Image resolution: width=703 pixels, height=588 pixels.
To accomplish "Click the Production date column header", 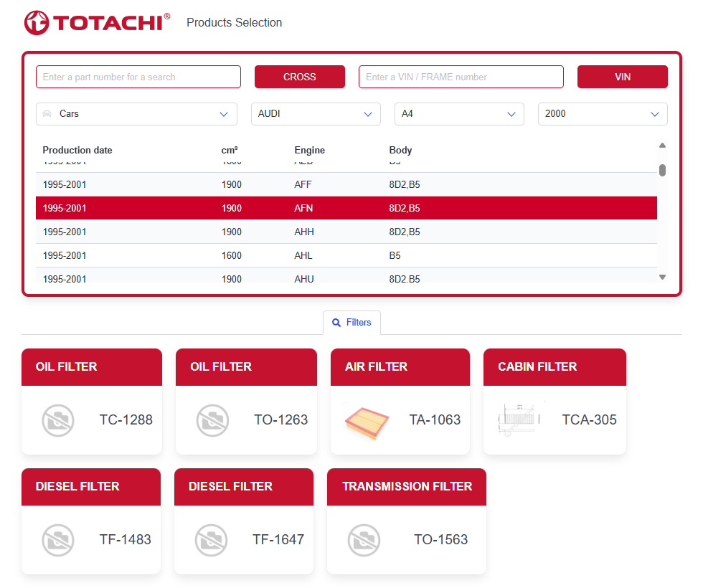I will click(x=77, y=150).
